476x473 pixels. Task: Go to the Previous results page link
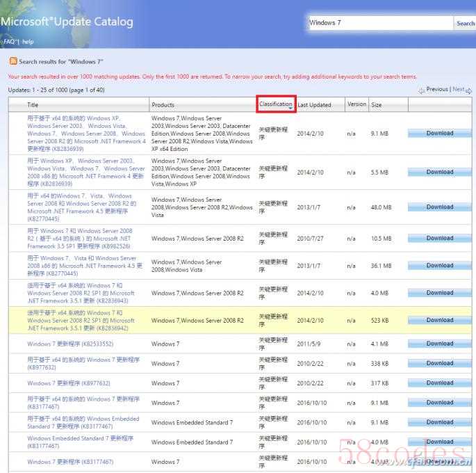437,89
